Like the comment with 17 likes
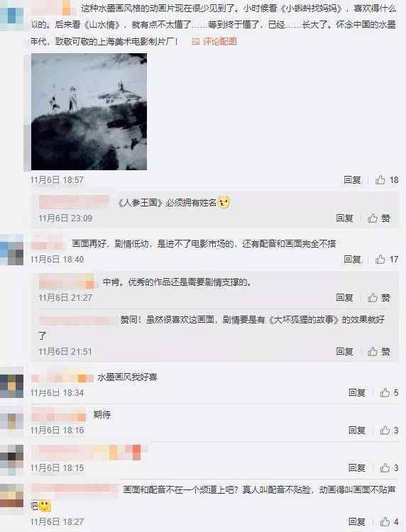The image size is (406, 532). (387, 260)
